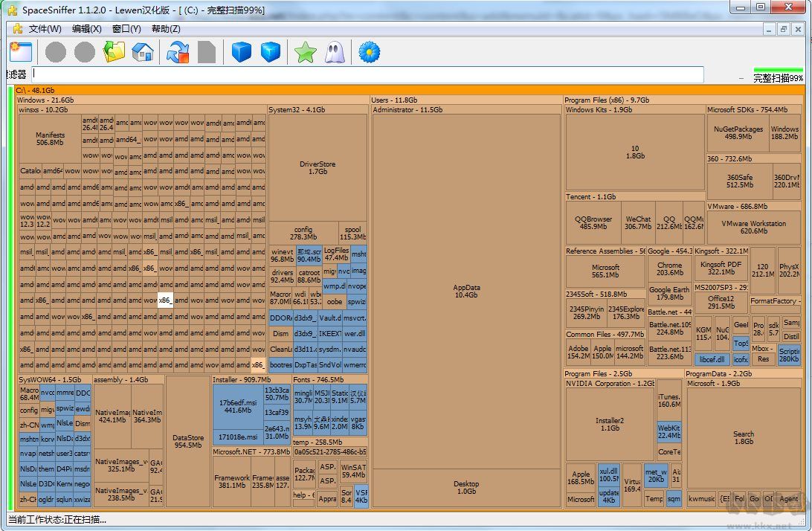
Task: Open the 编辑(X) menu
Action: (x=86, y=29)
